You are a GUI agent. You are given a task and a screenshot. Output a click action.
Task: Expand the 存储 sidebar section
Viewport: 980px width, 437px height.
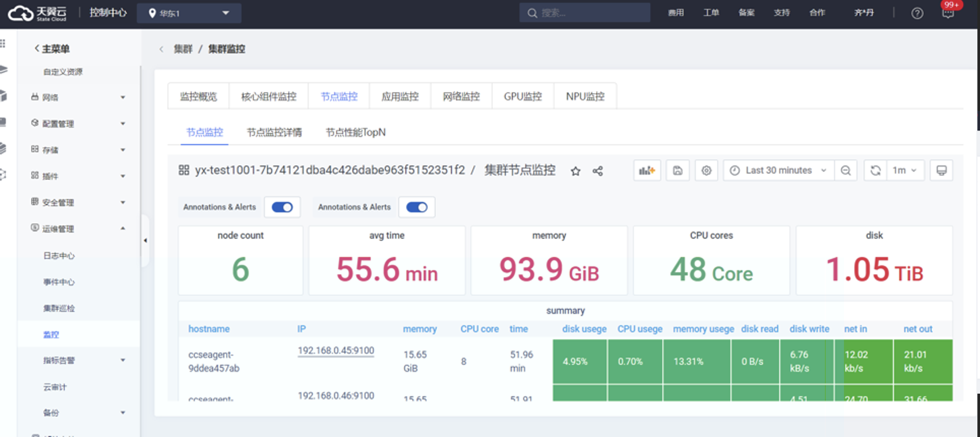(78, 150)
